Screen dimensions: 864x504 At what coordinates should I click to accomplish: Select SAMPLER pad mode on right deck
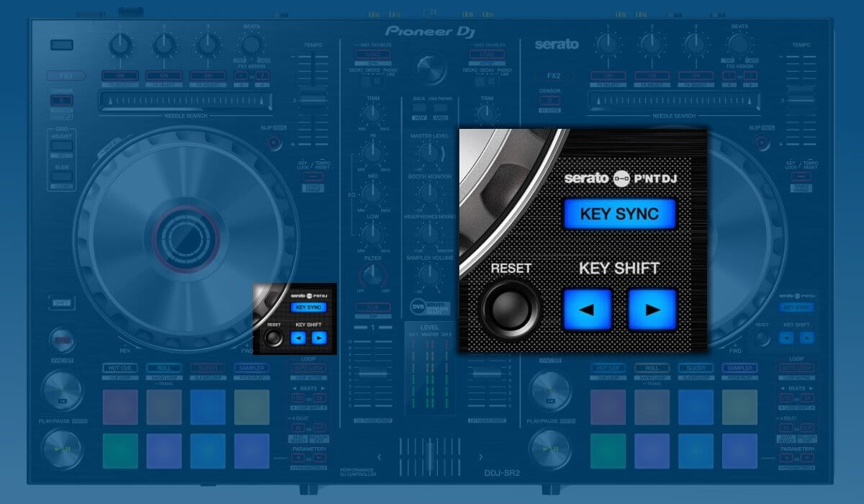[739, 368]
